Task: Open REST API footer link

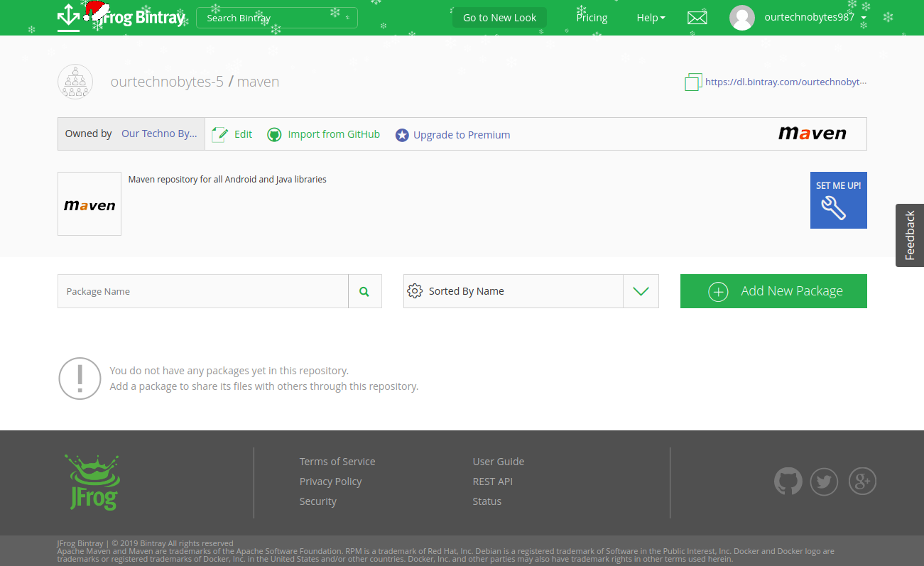Action: [x=492, y=481]
